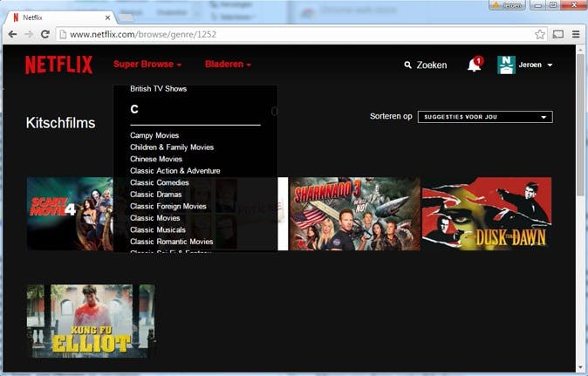Image resolution: width=588 pixels, height=376 pixels.
Task: Open the notifications bell
Action: (x=475, y=65)
